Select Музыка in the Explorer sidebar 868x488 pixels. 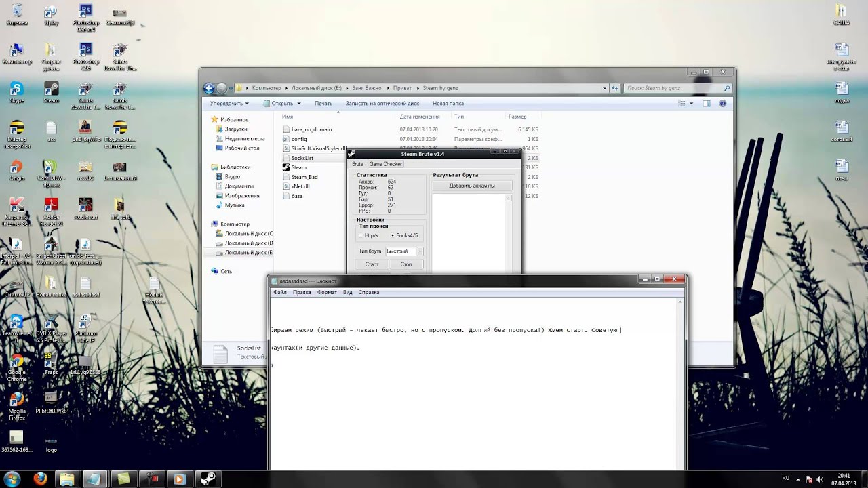(235, 205)
